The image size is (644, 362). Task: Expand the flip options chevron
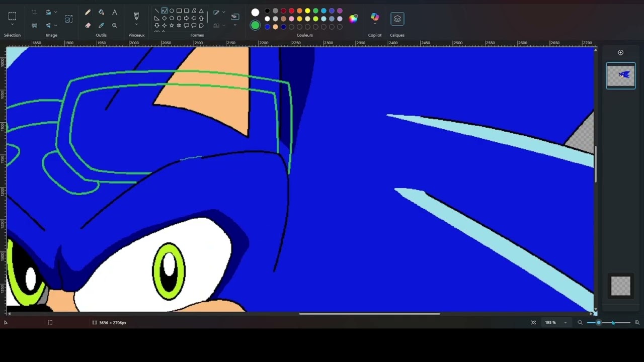click(55, 25)
